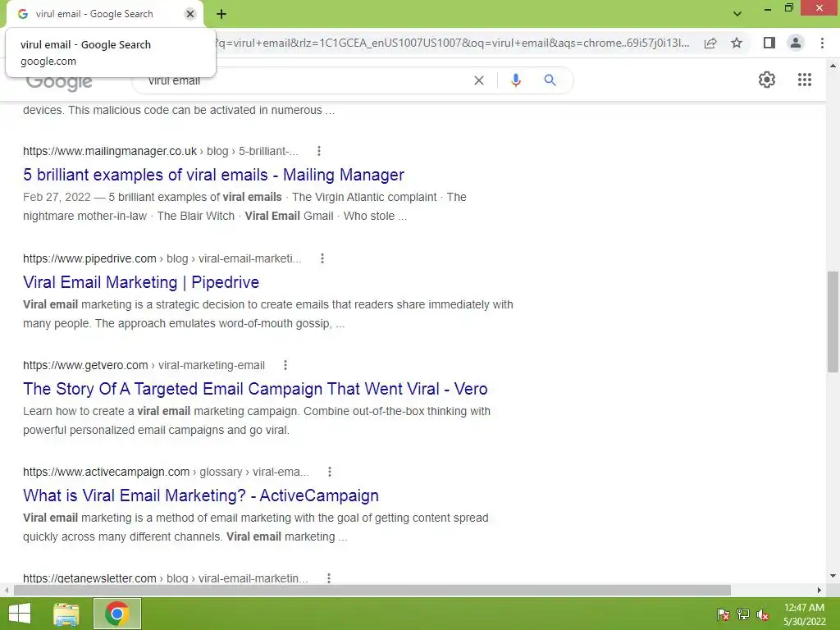This screenshot has height=630, width=840.
Task: Open the taskbar clock showing 12:47 AM
Action: click(x=804, y=614)
